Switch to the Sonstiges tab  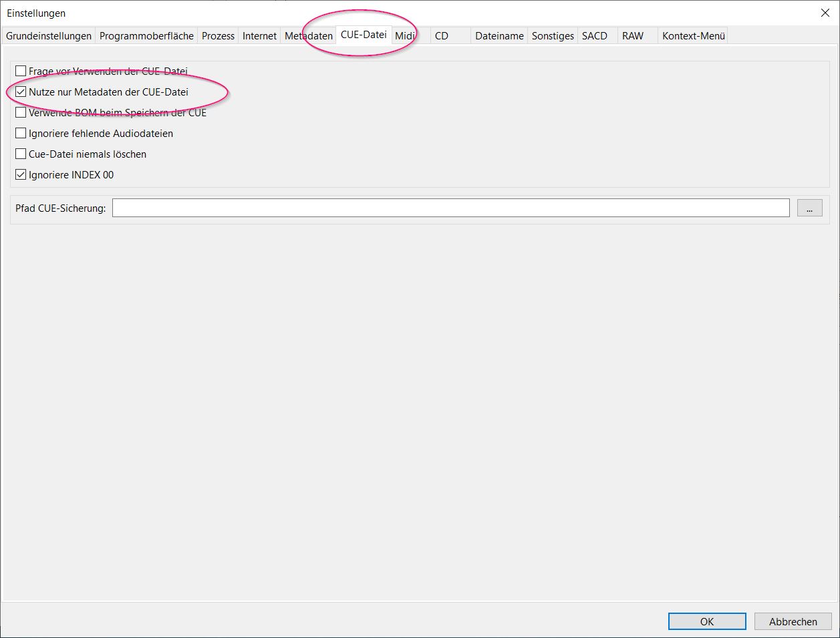point(553,36)
